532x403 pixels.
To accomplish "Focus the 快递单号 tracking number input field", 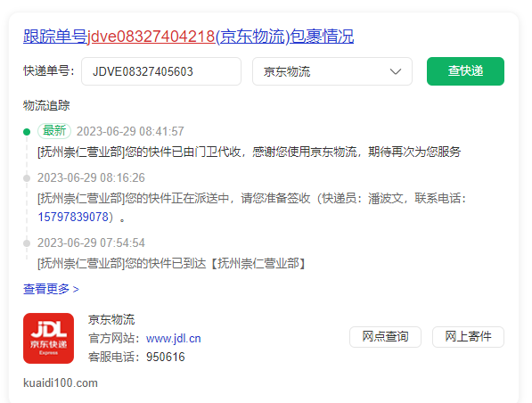I will coord(161,71).
